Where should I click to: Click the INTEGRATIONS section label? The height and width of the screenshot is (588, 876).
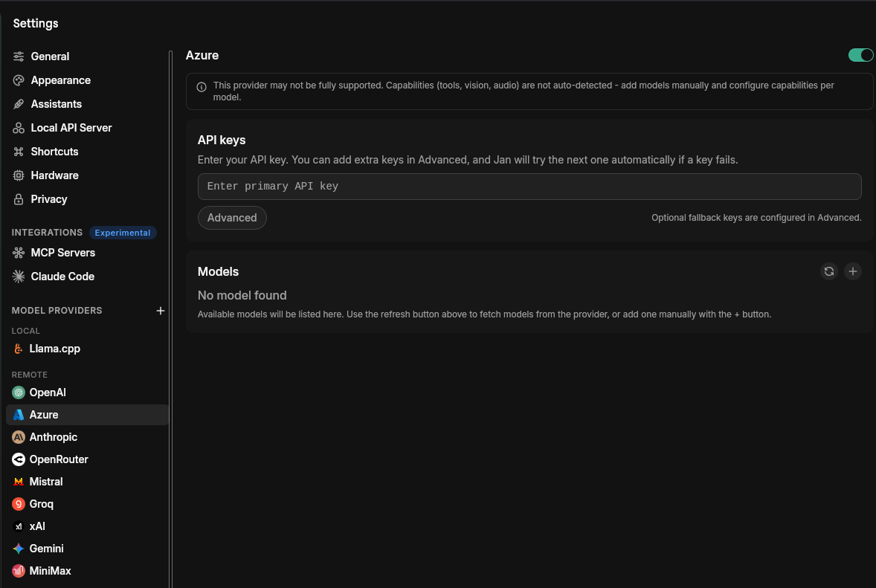pyautogui.click(x=47, y=232)
